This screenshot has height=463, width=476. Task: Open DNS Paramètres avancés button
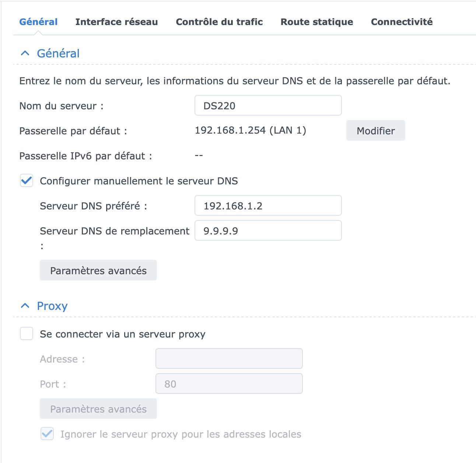[98, 271]
